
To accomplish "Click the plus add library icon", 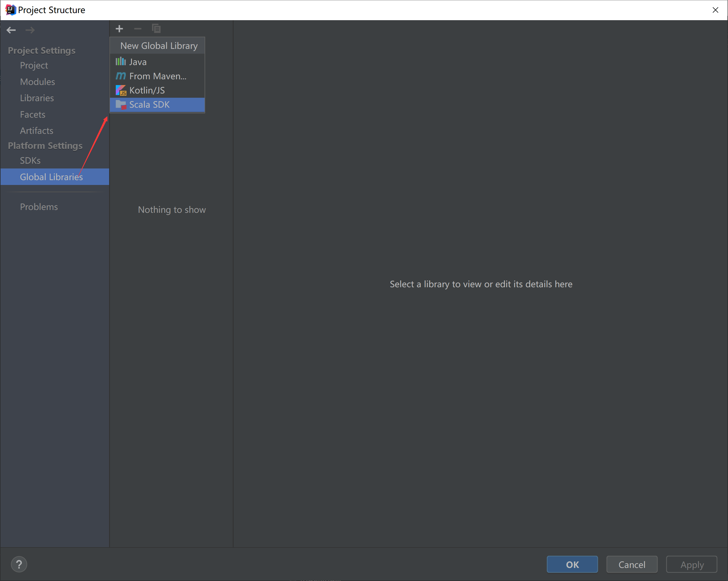I will 119,29.
